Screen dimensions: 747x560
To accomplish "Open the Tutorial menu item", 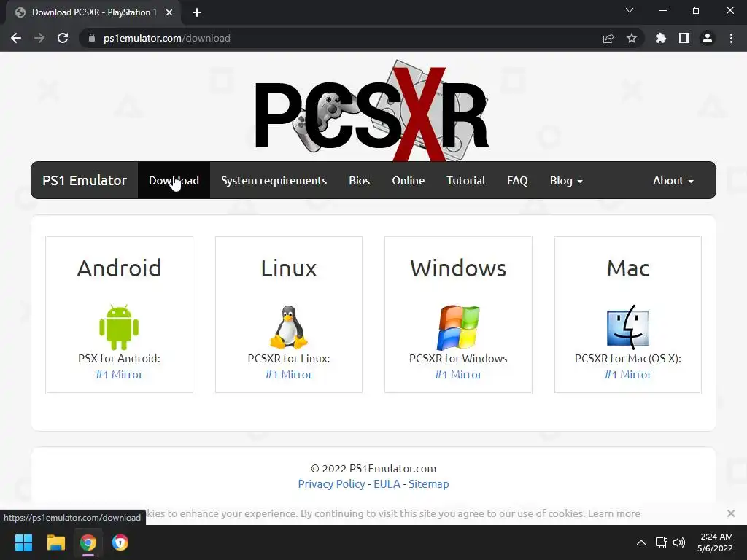I will pos(466,181).
